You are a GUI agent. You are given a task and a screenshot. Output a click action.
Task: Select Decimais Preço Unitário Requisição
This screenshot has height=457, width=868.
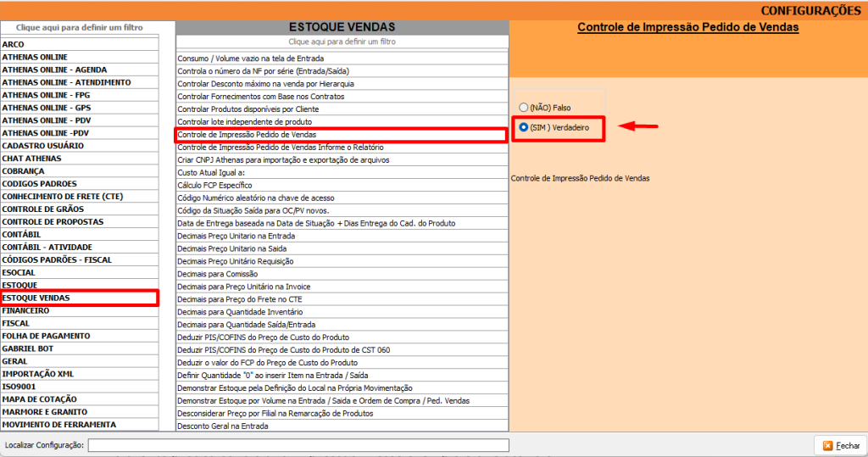click(x=342, y=261)
